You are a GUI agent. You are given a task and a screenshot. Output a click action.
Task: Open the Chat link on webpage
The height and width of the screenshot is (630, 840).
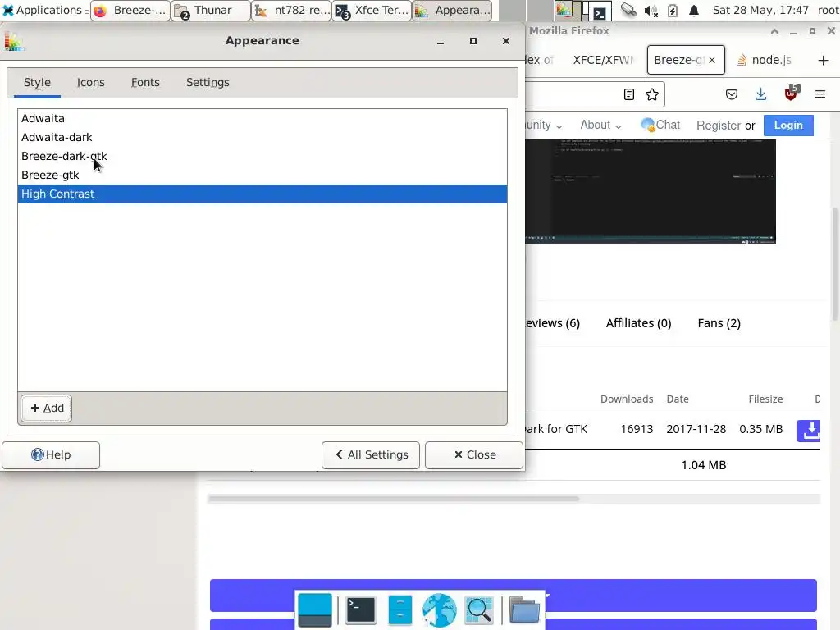[660, 125]
